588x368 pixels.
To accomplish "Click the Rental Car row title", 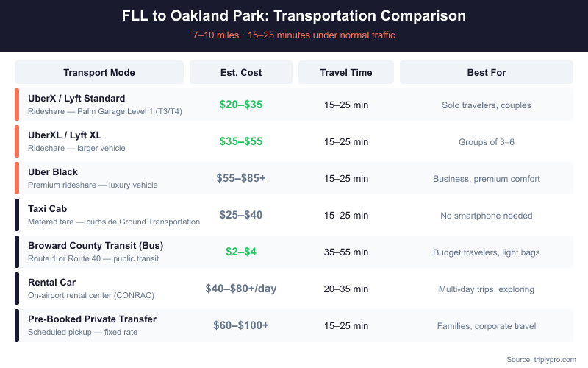I will tap(52, 283).
